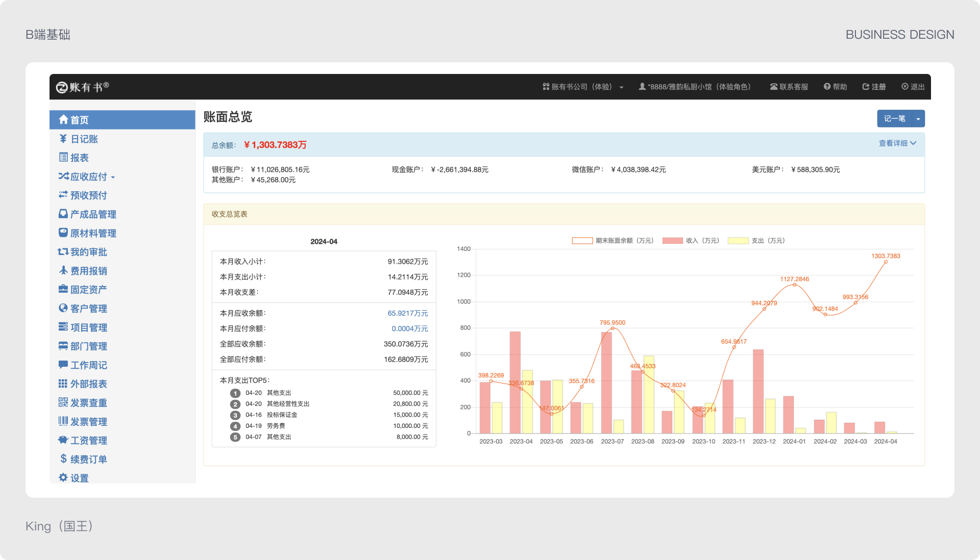Screen dimensions: 980x560
Task: Click the gear icon for 设置
Action: click(x=63, y=477)
